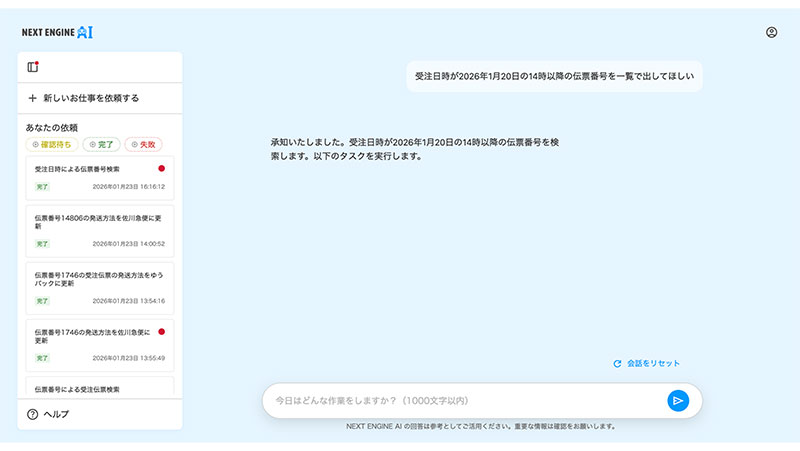Click the user message bubble about 受注日時

[x=554, y=76]
